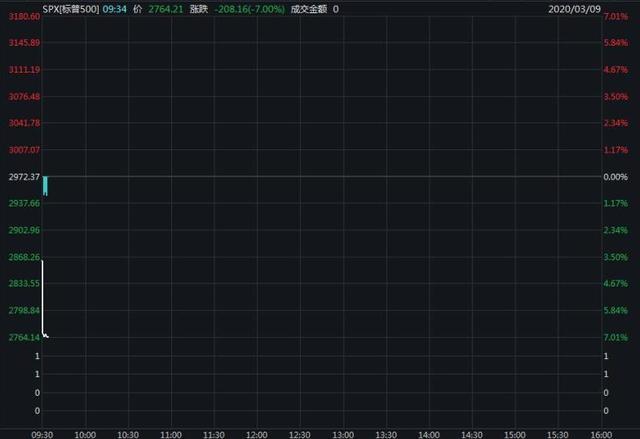
Task: Click the 12:30 time axis label
Action: (300, 435)
